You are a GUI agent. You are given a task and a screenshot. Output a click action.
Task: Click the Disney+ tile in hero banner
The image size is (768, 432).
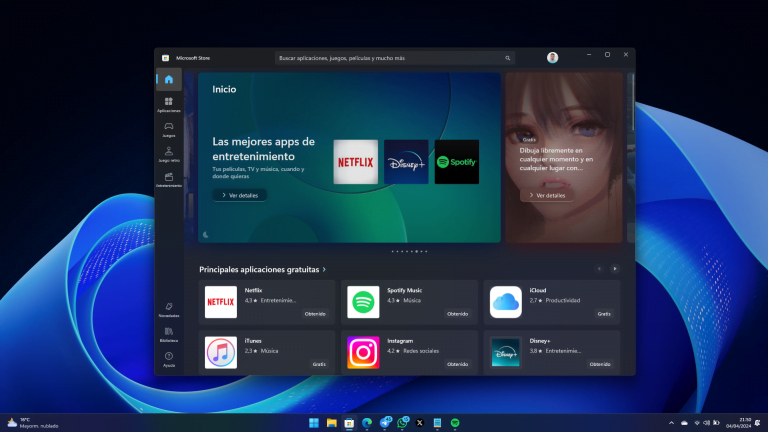pyautogui.click(x=406, y=162)
